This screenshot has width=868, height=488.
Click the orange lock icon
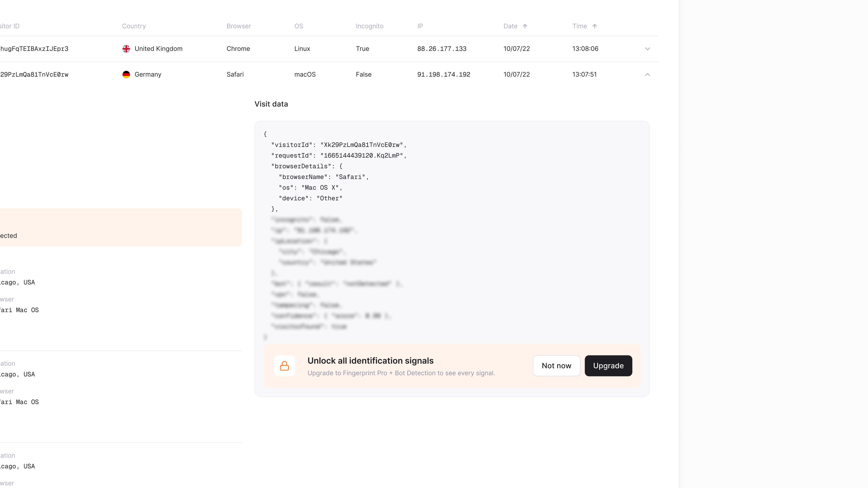[x=284, y=366]
